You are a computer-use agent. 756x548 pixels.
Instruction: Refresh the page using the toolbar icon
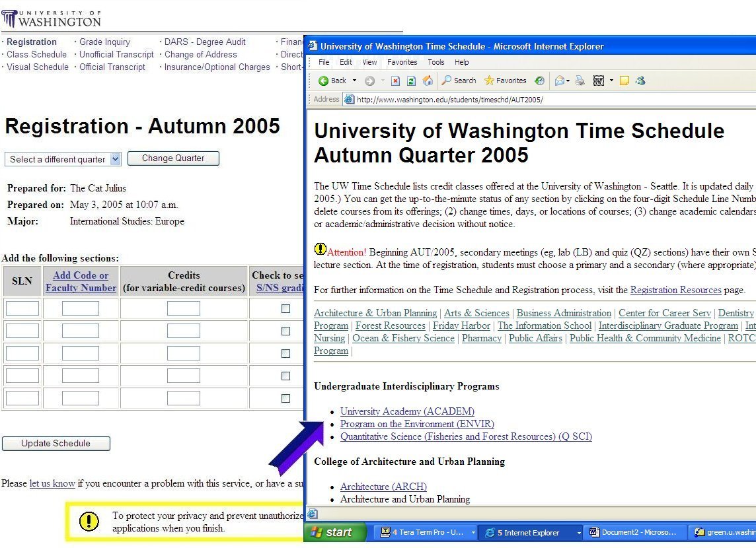(411, 81)
